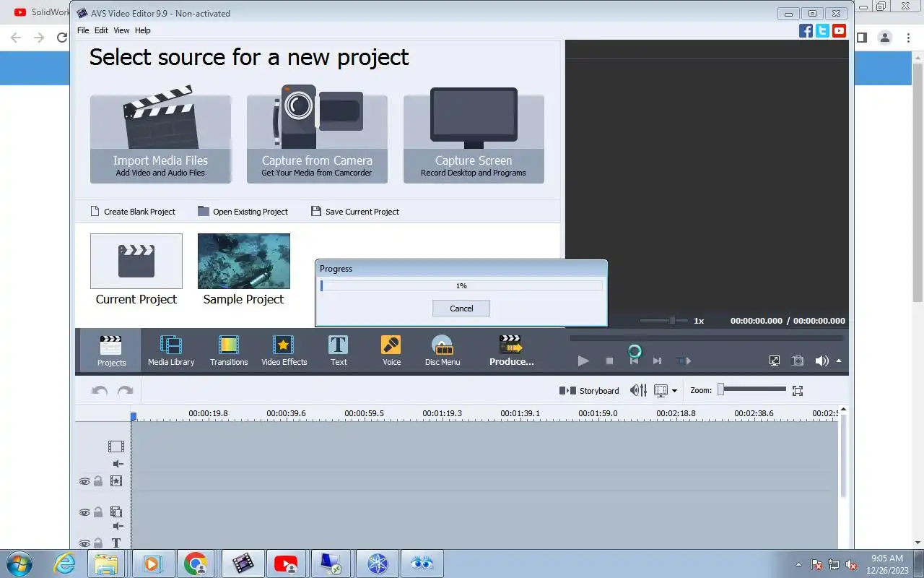Open the Help menu
This screenshot has width=924, height=578.
coord(143,30)
